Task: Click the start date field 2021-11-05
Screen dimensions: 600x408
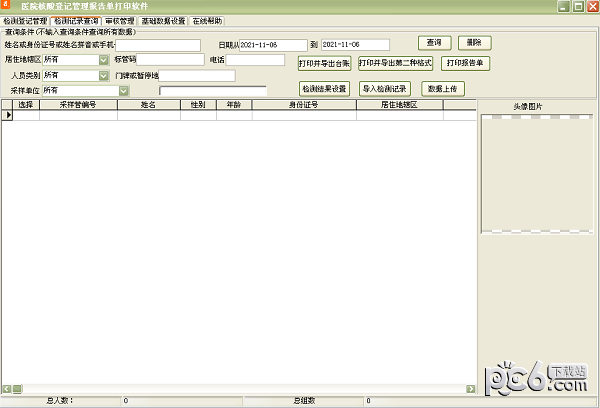Action: 272,45
